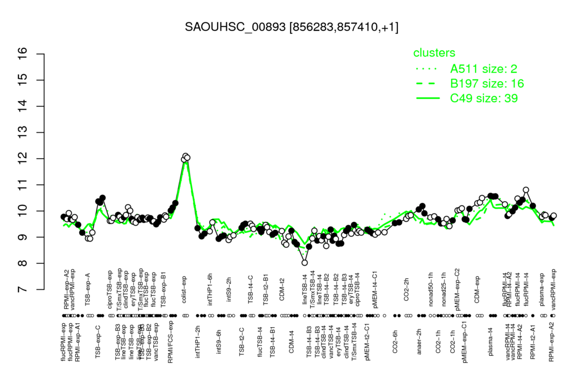Click the y-axis tick label 10
Screen dimensions: 588x368
[23, 211]
